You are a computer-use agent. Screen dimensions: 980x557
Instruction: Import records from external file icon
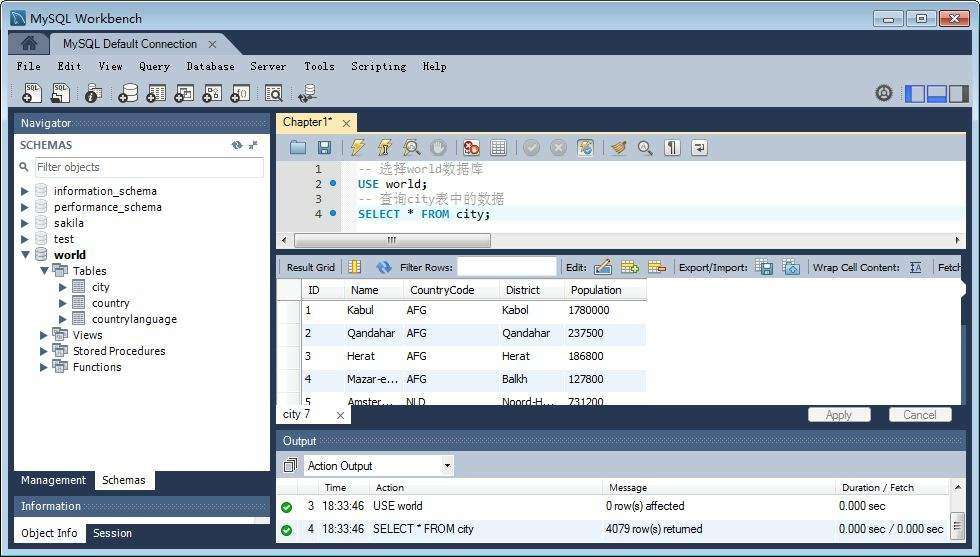tap(791, 267)
